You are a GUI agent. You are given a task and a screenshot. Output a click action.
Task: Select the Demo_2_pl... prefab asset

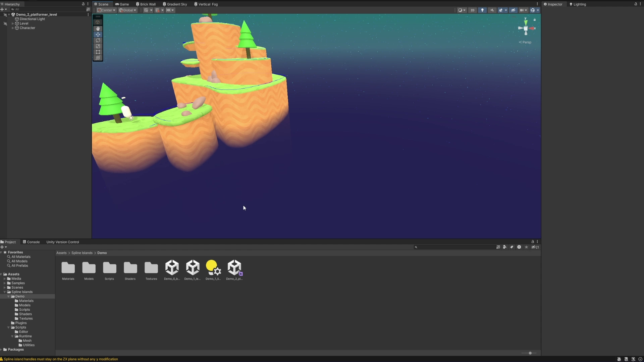pyautogui.click(x=234, y=270)
